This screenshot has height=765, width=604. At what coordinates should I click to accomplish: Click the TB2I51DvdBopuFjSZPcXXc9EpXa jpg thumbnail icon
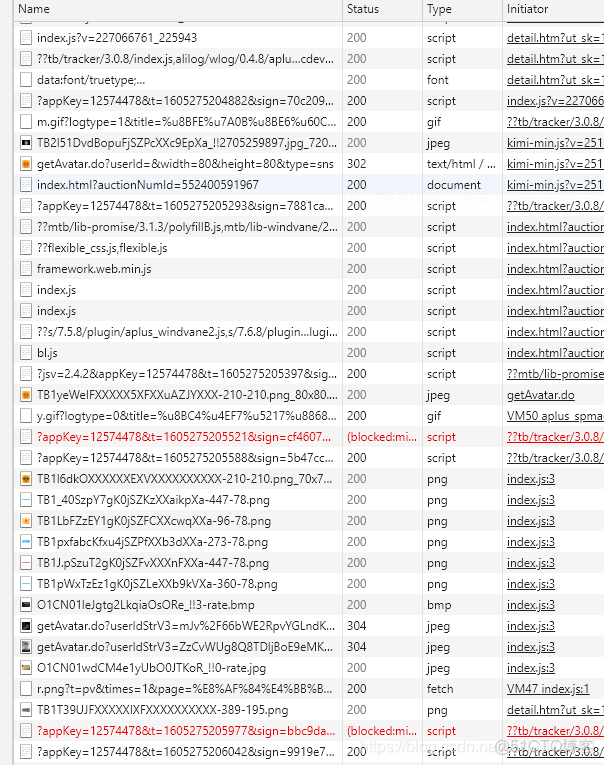26,143
